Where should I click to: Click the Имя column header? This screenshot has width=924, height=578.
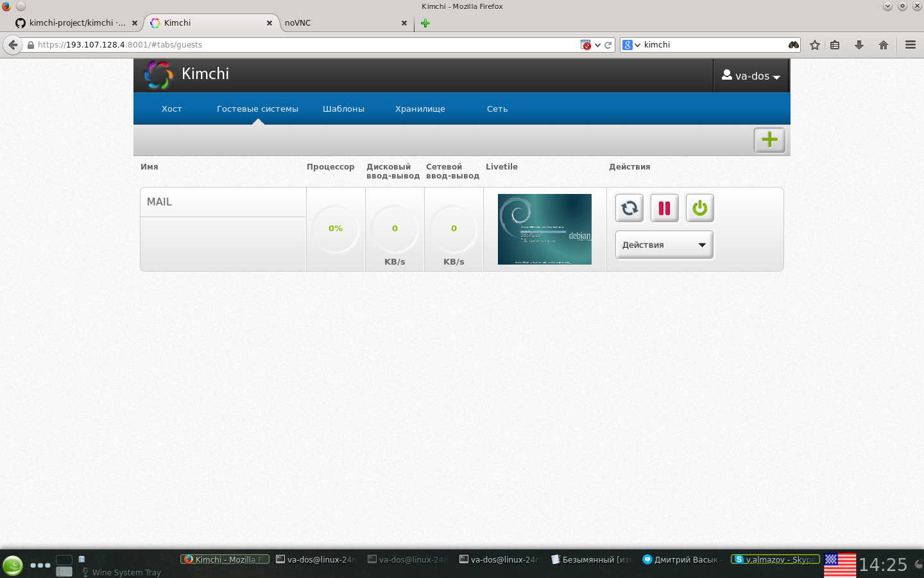pos(150,166)
